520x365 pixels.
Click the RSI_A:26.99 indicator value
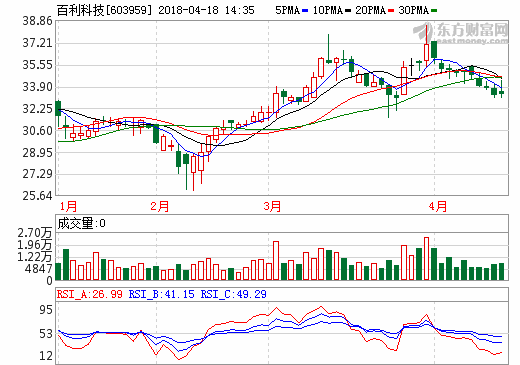point(90,294)
